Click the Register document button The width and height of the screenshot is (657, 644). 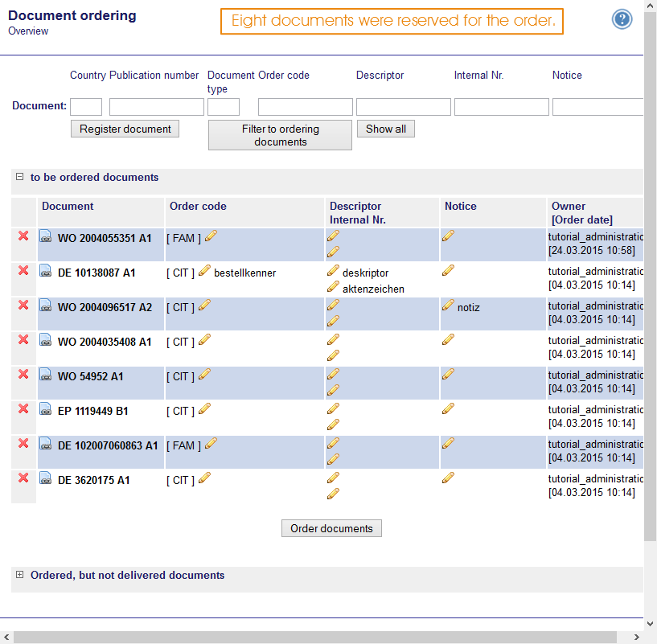pyautogui.click(x=125, y=129)
